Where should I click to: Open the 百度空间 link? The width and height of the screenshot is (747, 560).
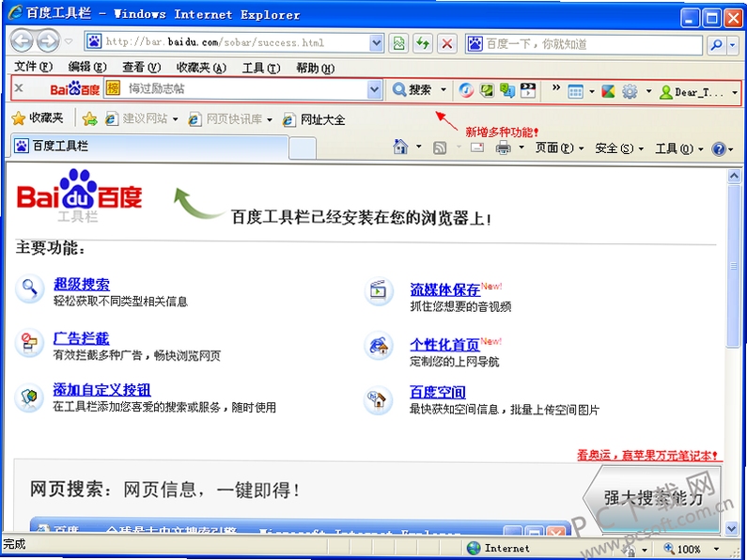point(437,392)
